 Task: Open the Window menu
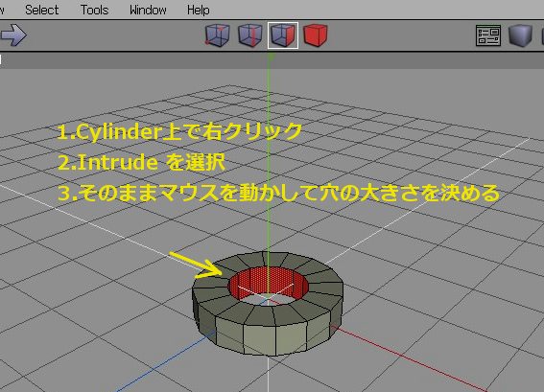(148, 10)
